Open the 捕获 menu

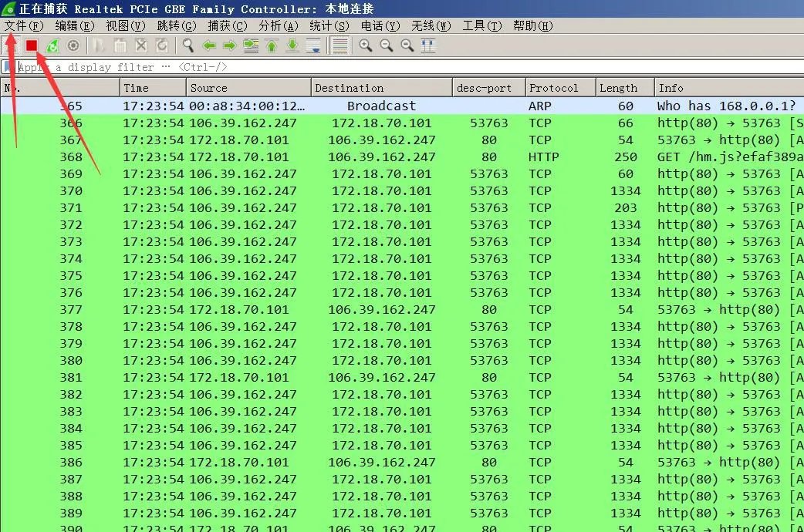[x=227, y=25]
